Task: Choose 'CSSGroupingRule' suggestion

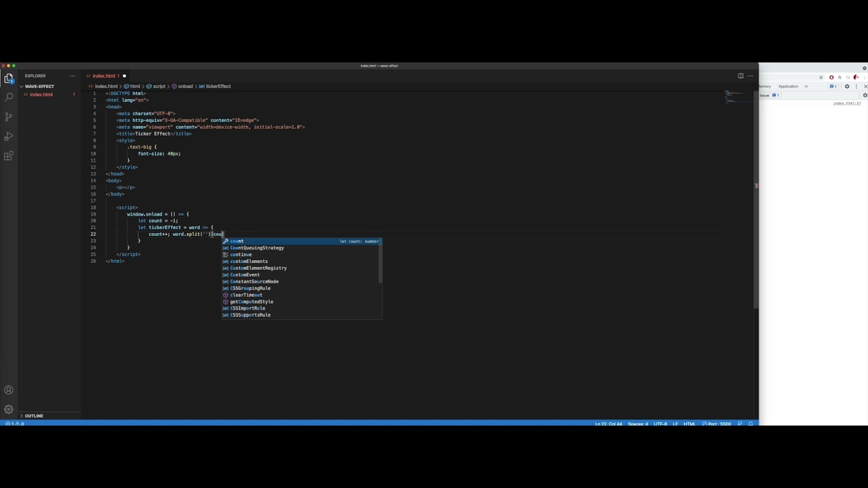Action: (302, 288)
